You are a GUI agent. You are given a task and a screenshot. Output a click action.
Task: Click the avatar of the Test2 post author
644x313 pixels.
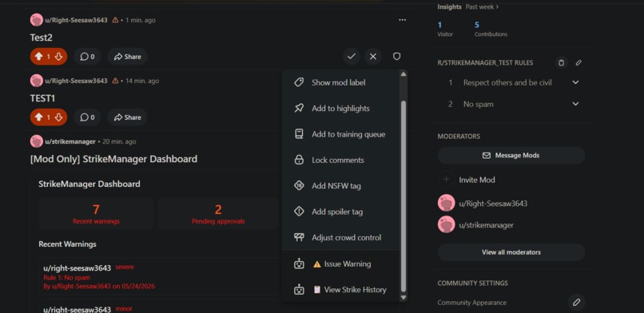tap(37, 20)
